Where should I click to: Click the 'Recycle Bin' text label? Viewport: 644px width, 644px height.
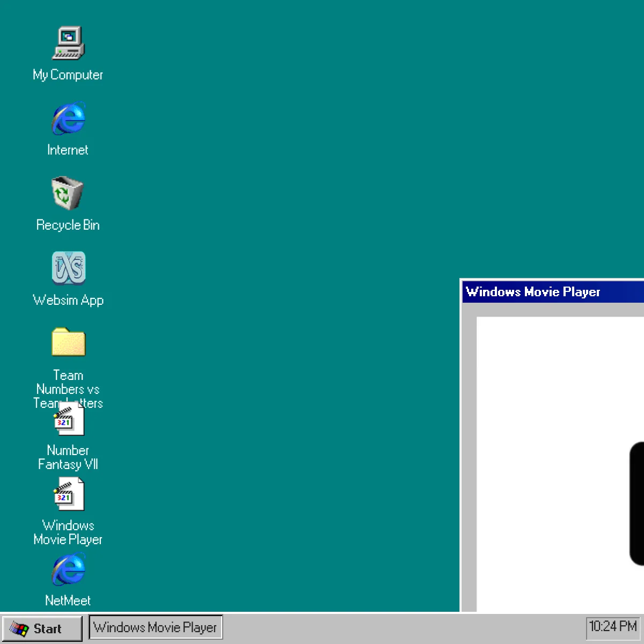pyautogui.click(x=68, y=225)
